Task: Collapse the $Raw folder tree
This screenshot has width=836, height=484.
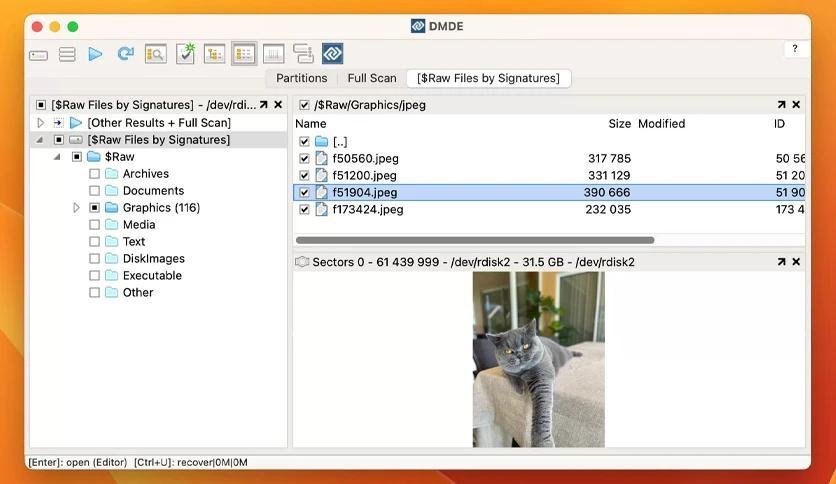Action: 58,157
